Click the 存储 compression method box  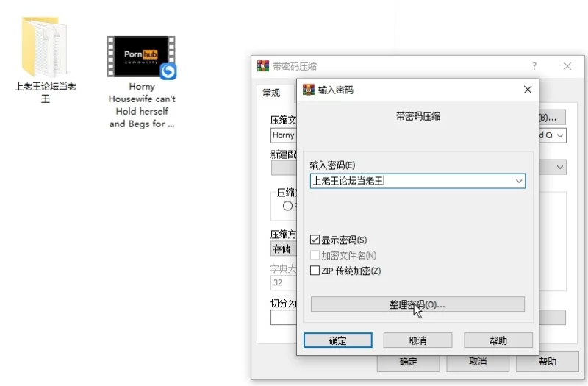pyautogui.click(x=284, y=249)
